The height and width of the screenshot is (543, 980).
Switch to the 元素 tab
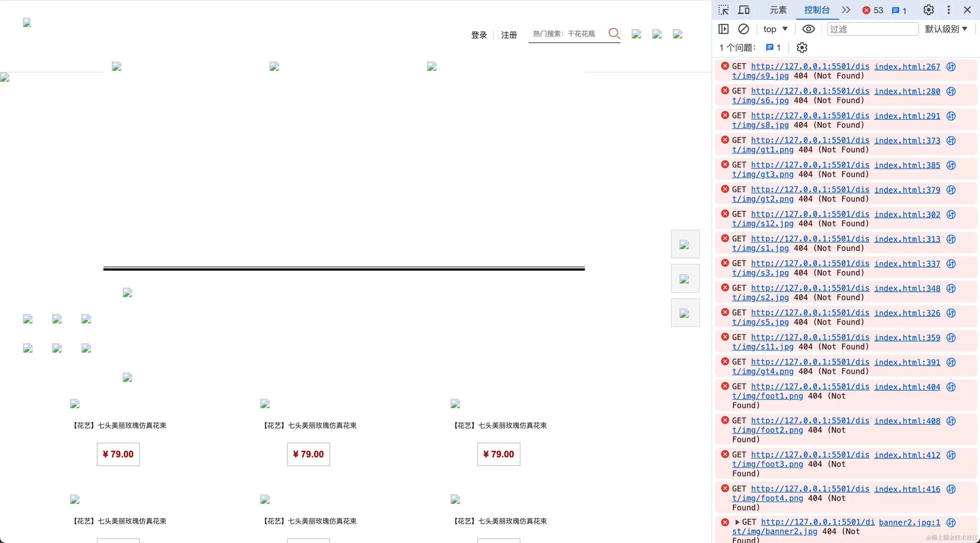point(778,10)
